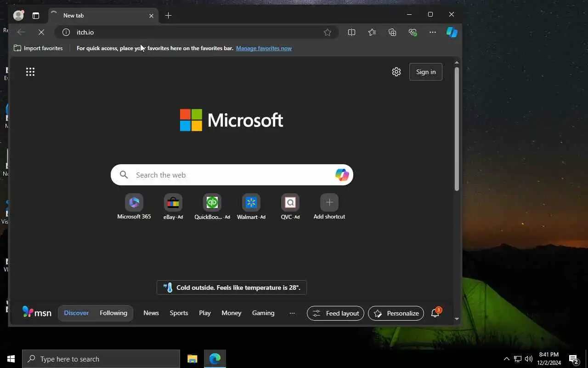
Task: Open the Play tab
Action: (205, 313)
